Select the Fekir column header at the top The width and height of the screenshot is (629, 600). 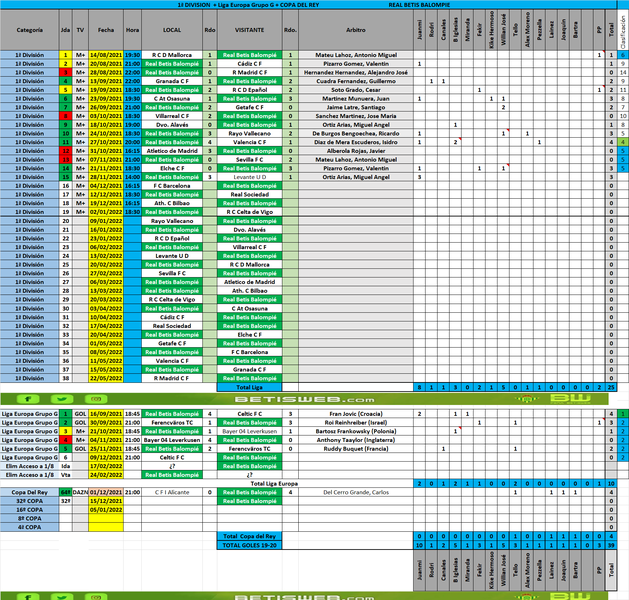click(x=479, y=30)
